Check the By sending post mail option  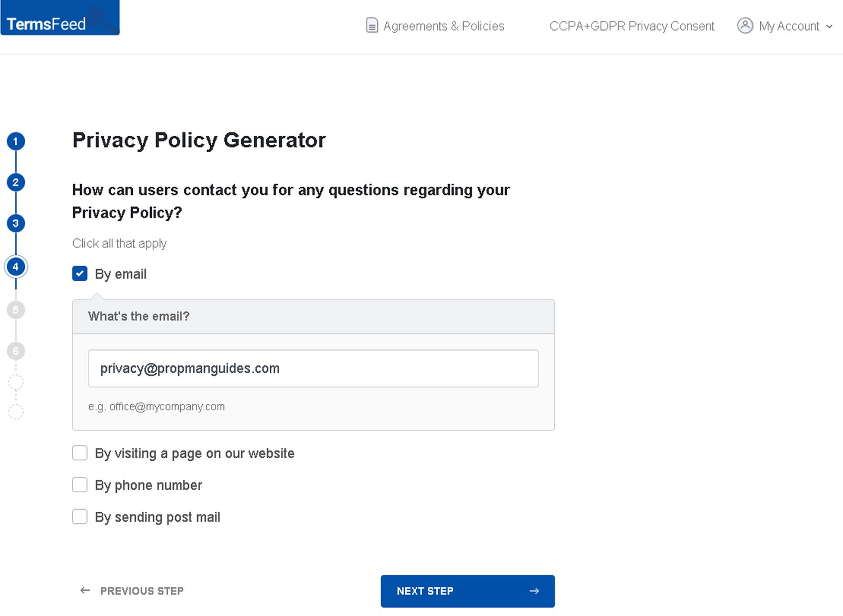point(80,517)
